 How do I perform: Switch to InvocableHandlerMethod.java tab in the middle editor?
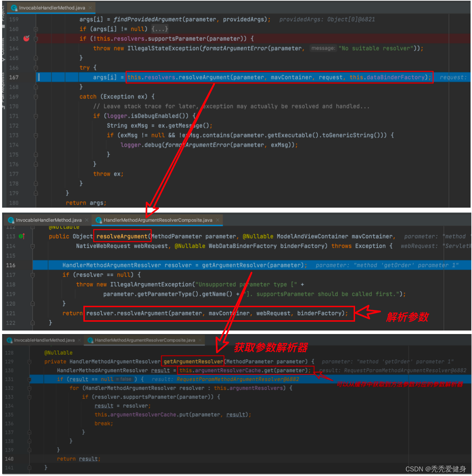pos(49,220)
